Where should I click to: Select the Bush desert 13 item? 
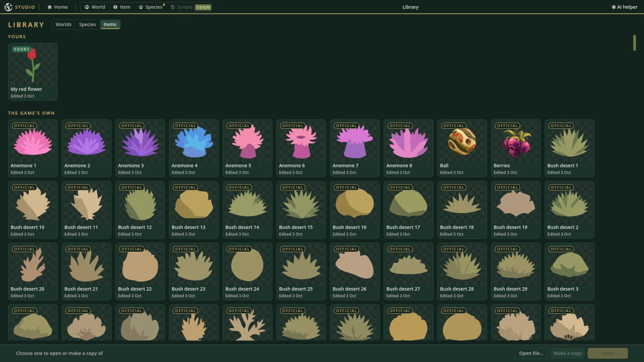[x=194, y=210]
